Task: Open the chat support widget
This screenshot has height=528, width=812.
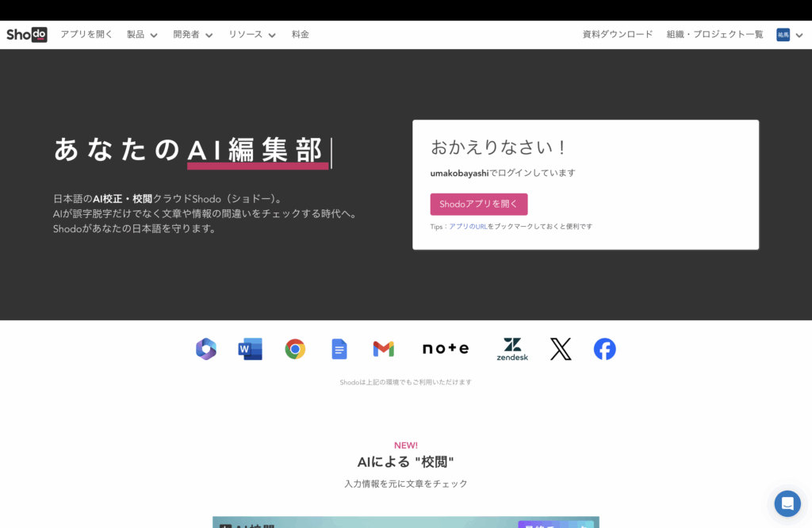Action: point(787,503)
